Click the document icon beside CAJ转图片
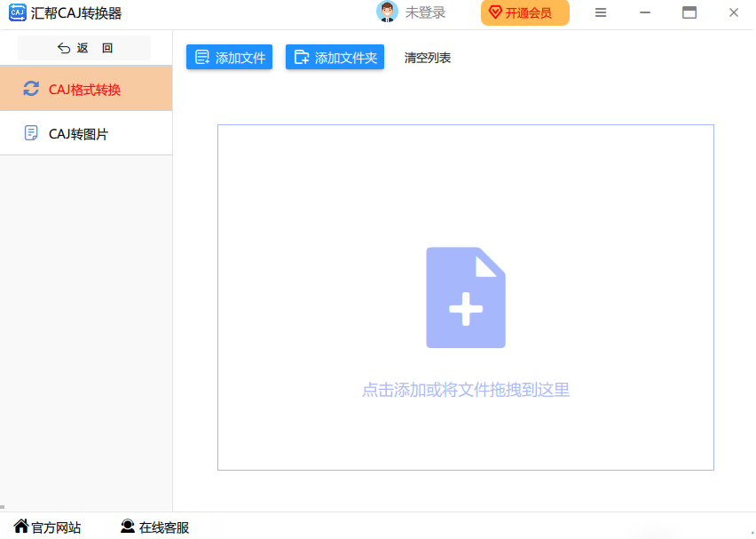756x539 pixels. point(31,133)
